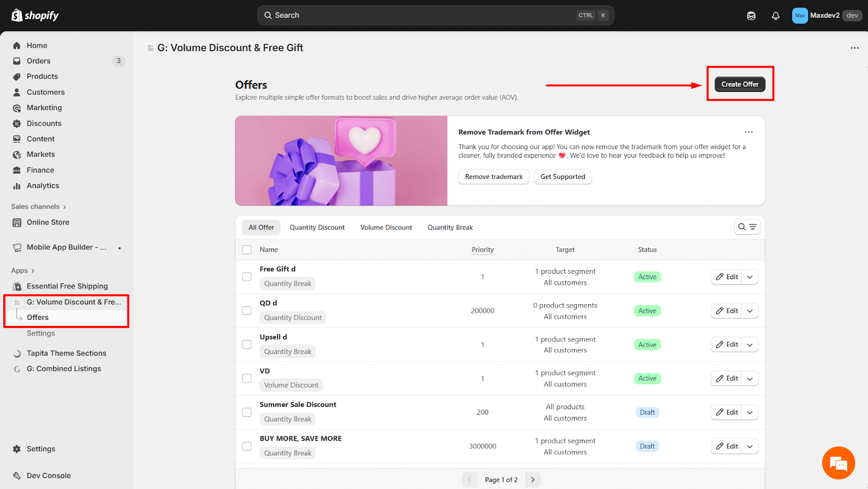The height and width of the screenshot is (489, 868).
Task: Click the Search input field
Action: coord(436,16)
